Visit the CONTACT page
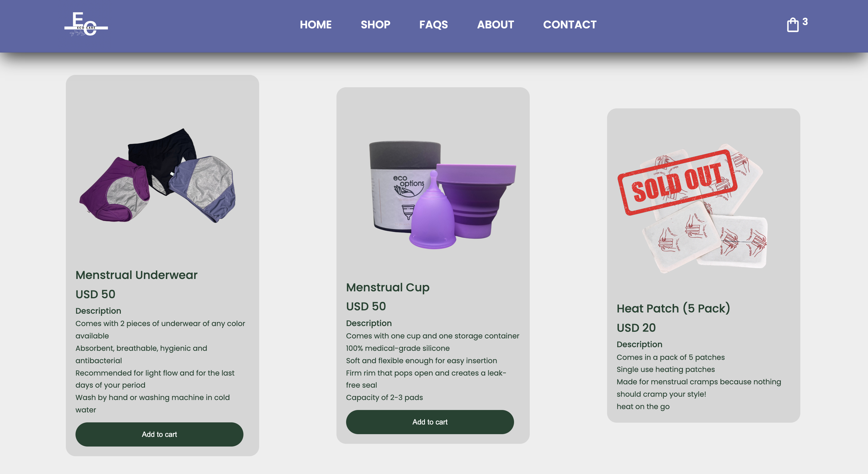 (x=570, y=24)
